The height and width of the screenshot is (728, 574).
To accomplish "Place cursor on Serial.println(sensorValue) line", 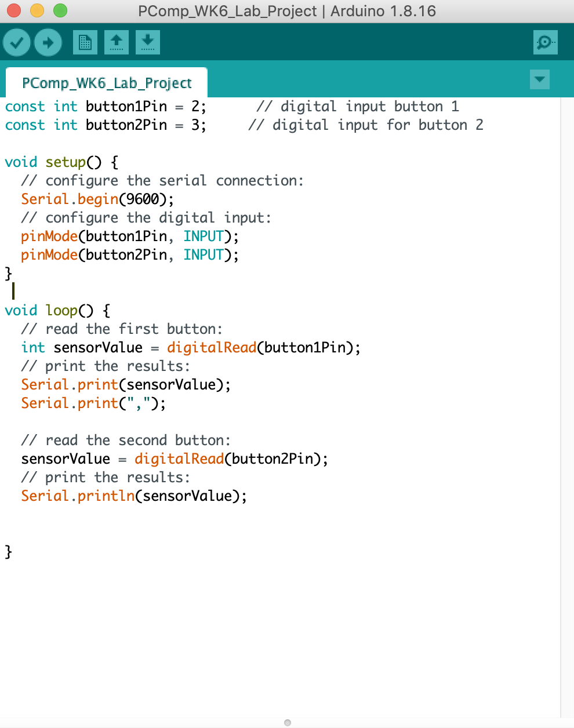I will (134, 496).
